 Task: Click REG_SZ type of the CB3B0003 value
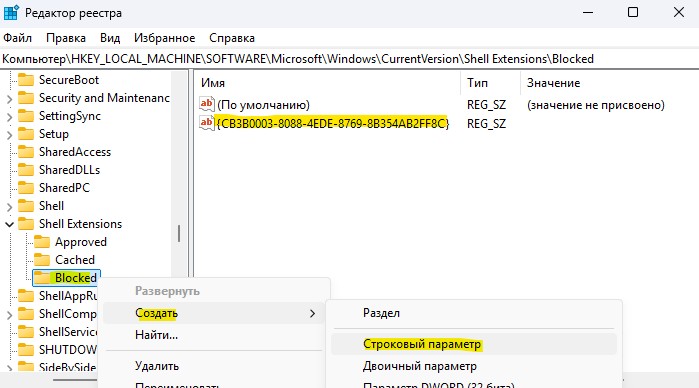click(486, 124)
